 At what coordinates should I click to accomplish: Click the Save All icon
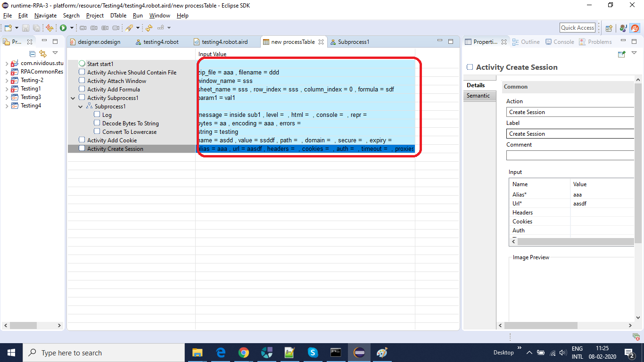[x=36, y=28]
